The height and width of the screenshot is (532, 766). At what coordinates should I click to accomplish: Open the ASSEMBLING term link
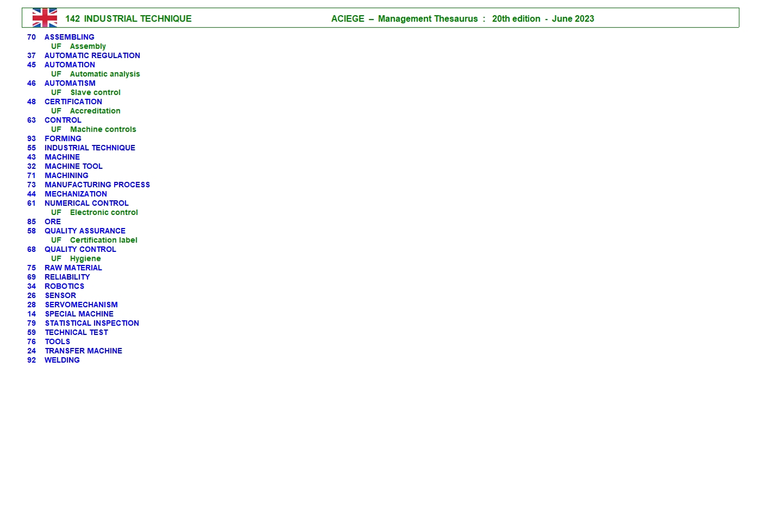coord(69,37)
